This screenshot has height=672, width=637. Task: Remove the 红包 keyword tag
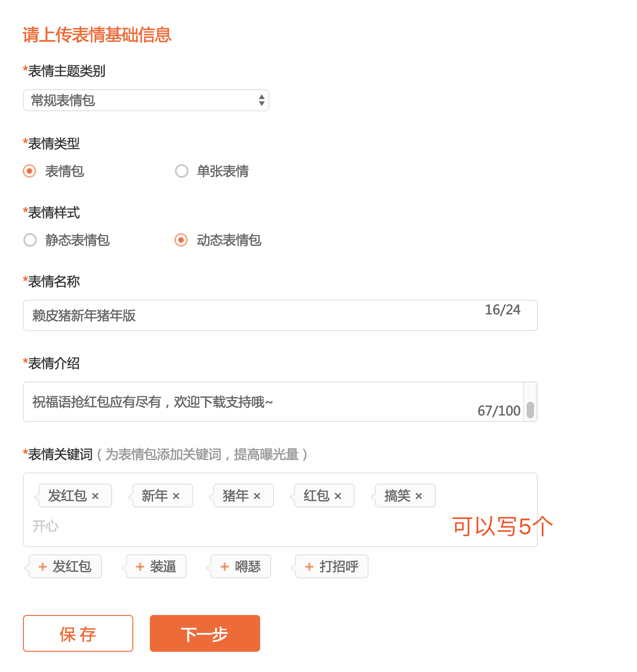(x=338, y=496)
